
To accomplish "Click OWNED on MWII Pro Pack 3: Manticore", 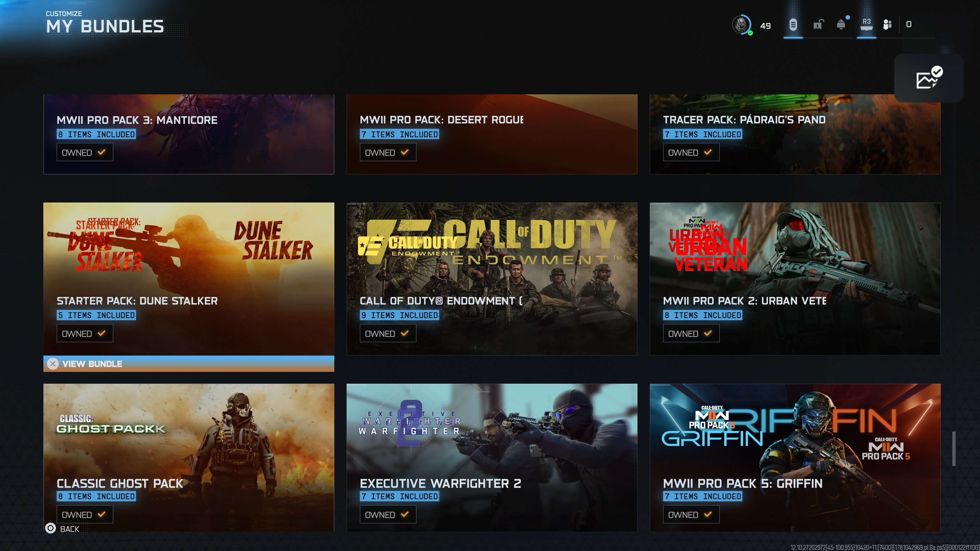I will (85, 152).
